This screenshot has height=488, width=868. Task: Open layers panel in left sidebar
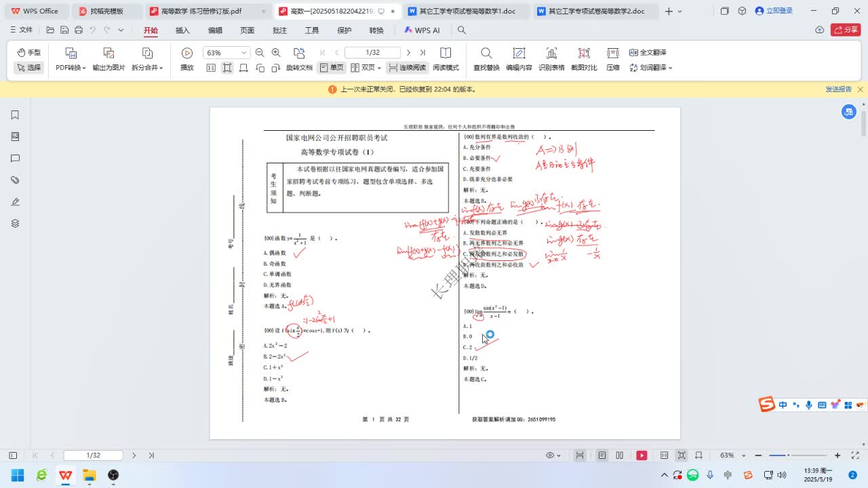(x=15, y=224)
